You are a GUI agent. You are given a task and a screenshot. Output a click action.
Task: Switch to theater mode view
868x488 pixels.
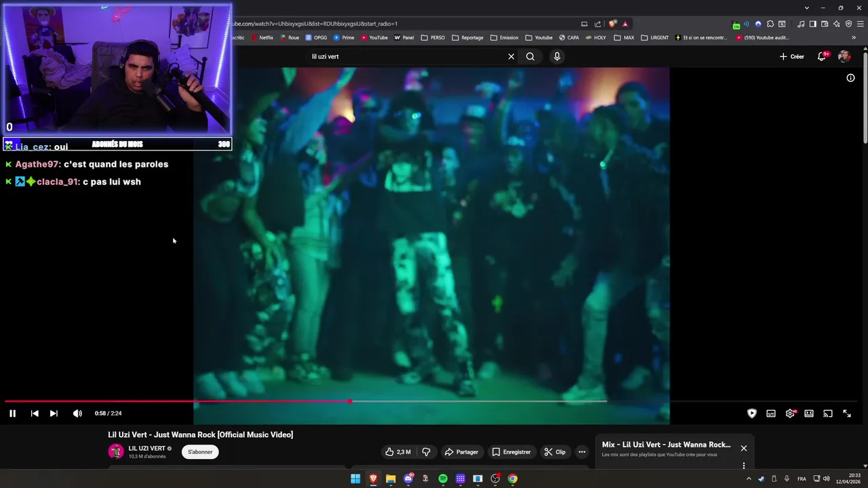(x=809, y=413)
